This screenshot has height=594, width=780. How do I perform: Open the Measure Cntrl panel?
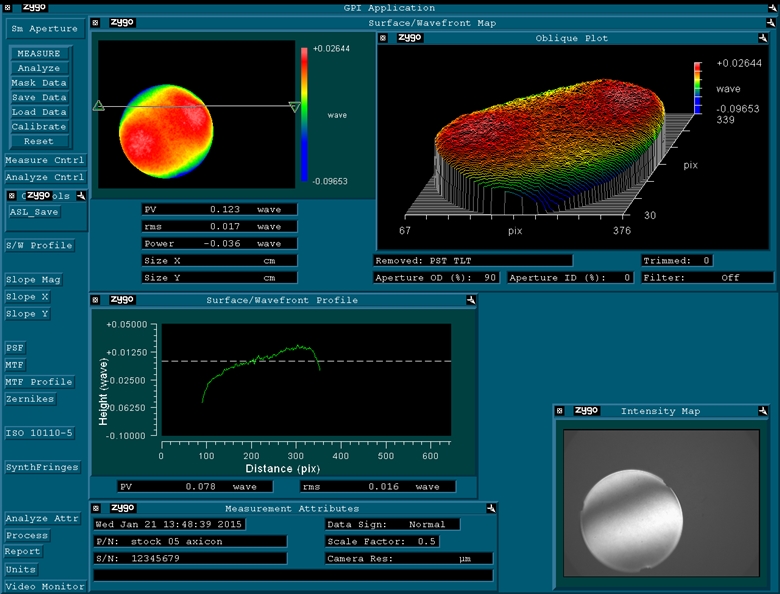tap(44, 160)
